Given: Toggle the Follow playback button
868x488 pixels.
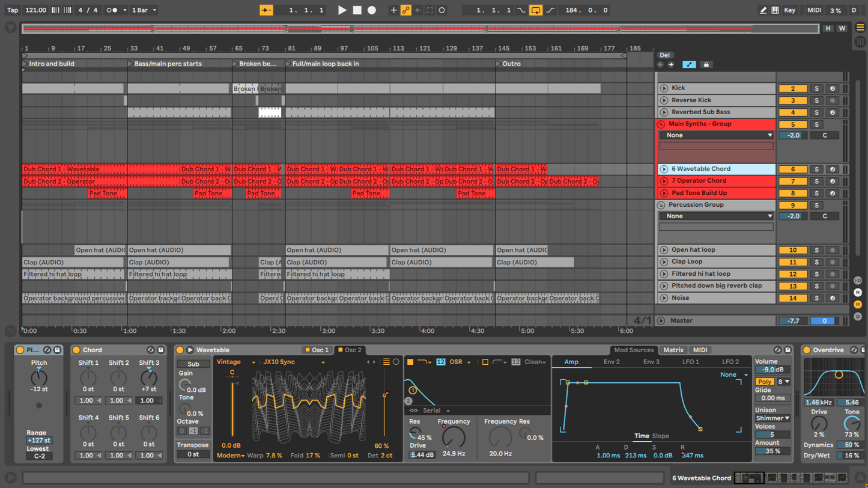Looking at the screenshot, I should pos(266,10).
